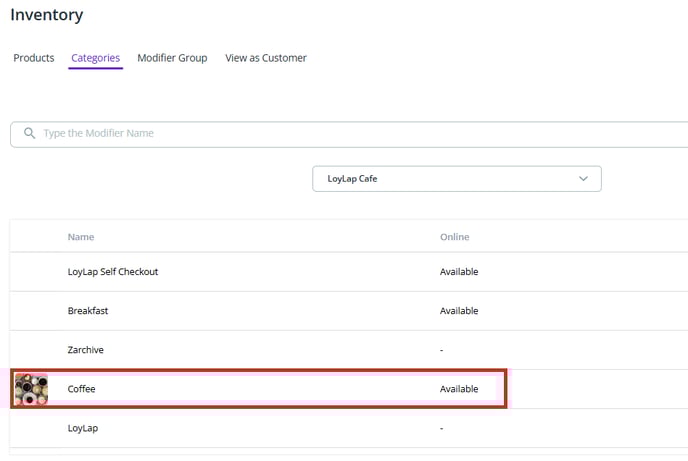Go to the Modifier Group tab
Screen dimensions: 688x461
(x=172, y=58)
